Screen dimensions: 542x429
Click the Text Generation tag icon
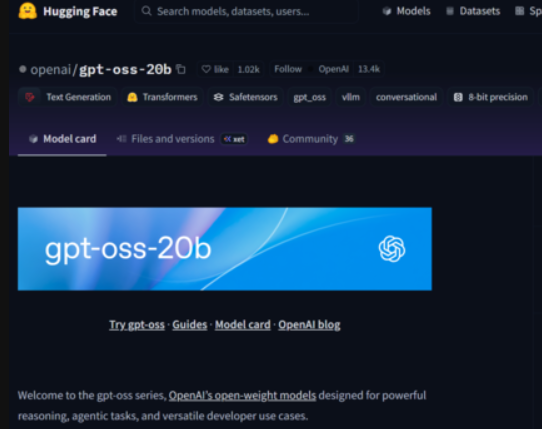click(x=30, y=97)
